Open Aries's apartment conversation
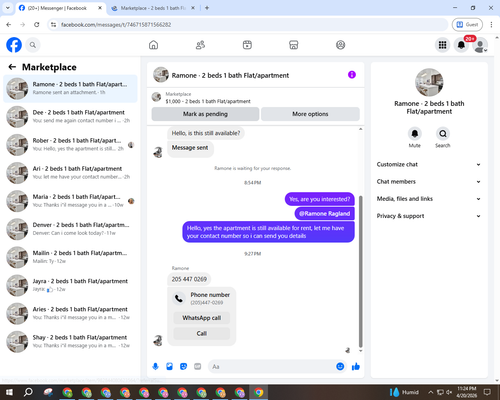 (70, 313)
